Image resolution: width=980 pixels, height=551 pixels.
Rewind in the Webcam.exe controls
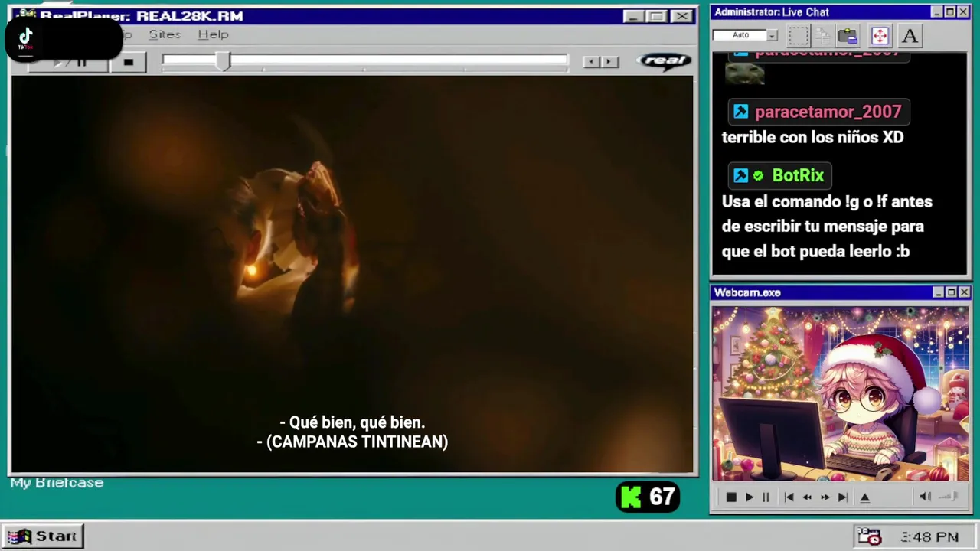point(807,497)
